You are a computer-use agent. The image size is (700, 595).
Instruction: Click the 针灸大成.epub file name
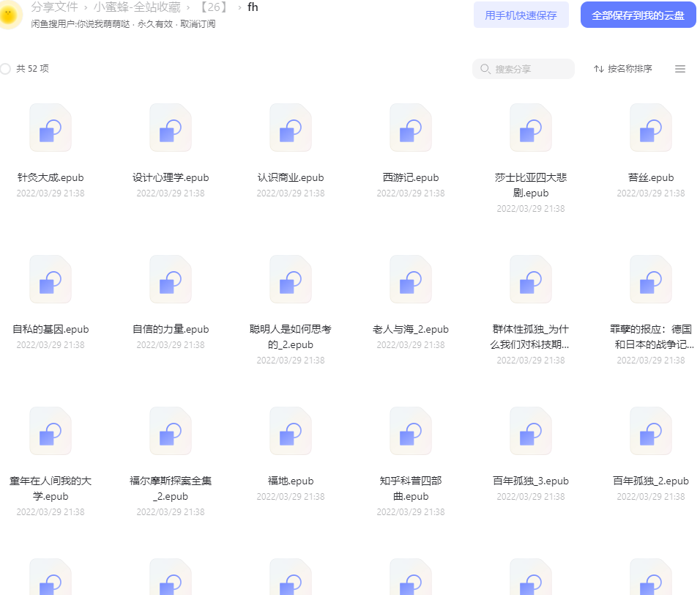coord(51,177)
